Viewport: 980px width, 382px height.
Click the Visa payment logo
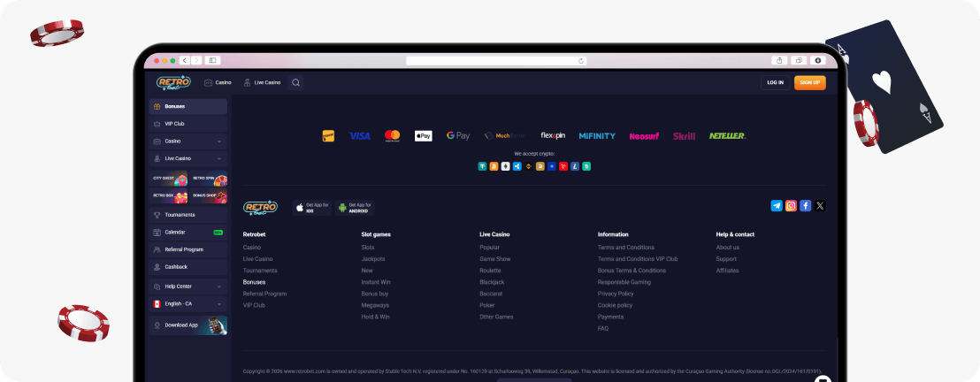[360, 135]
